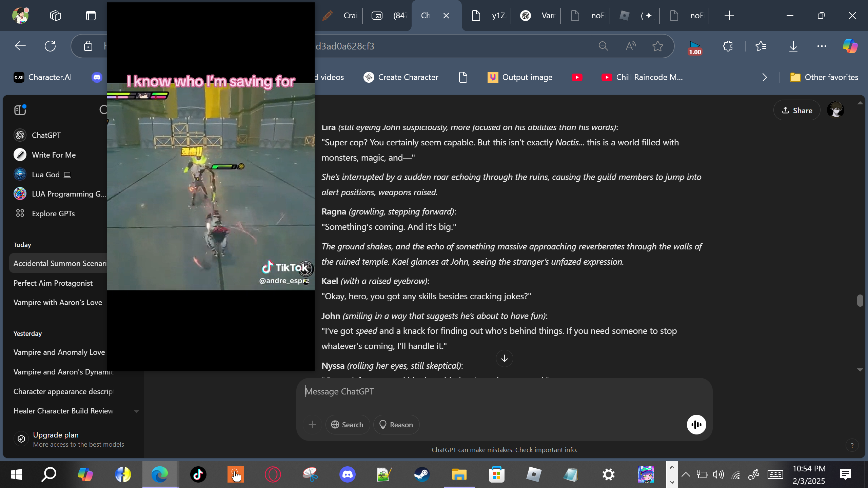Open the Write For Me GPT
Screen dimensions: 868x488
pyautogui.click(x=45, y=155)
